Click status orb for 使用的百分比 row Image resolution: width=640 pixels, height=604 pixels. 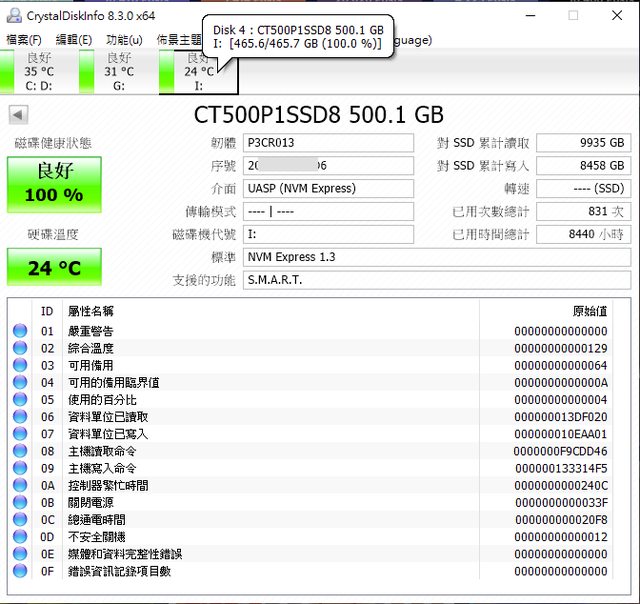[20, 400]
